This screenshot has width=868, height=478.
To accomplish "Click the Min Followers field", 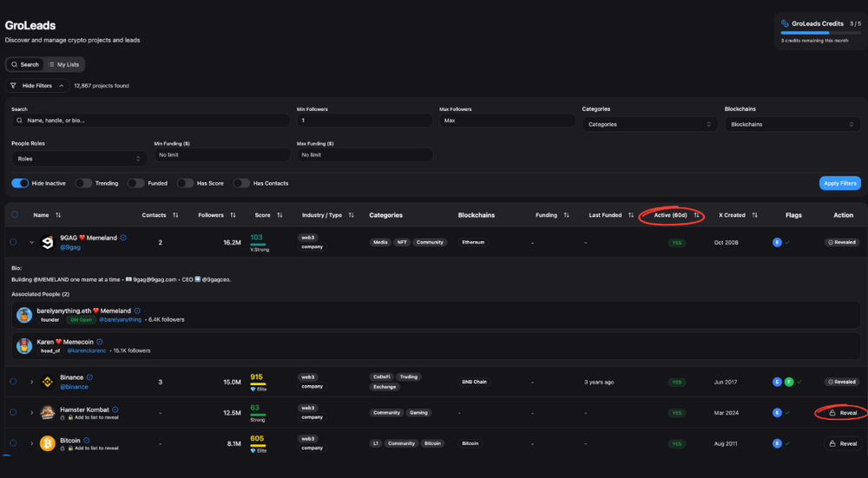I will 365,120.
